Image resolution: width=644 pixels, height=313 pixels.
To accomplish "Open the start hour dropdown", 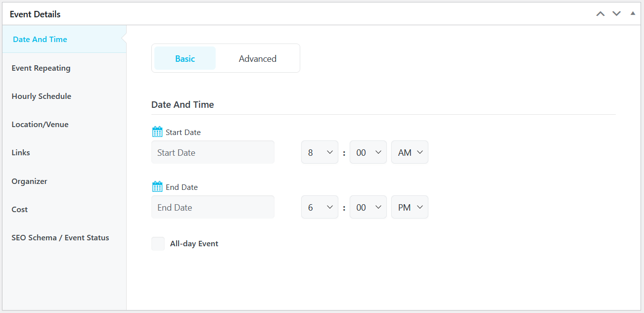I will [x=320, y=152].
